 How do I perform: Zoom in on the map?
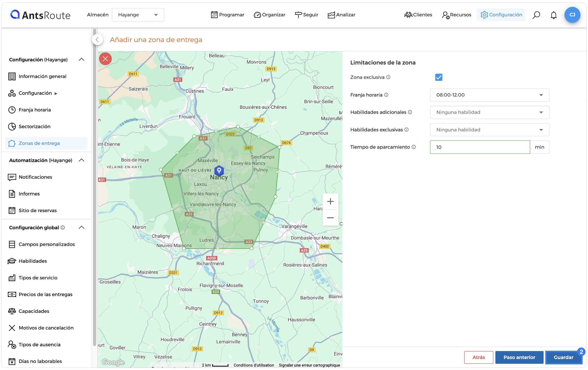coord(330,202)
